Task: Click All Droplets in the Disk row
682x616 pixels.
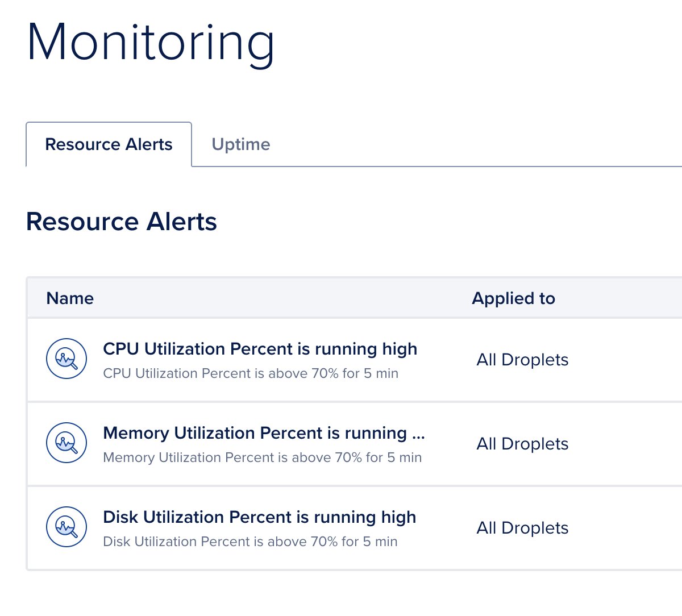Action: (x=523, y=528)
